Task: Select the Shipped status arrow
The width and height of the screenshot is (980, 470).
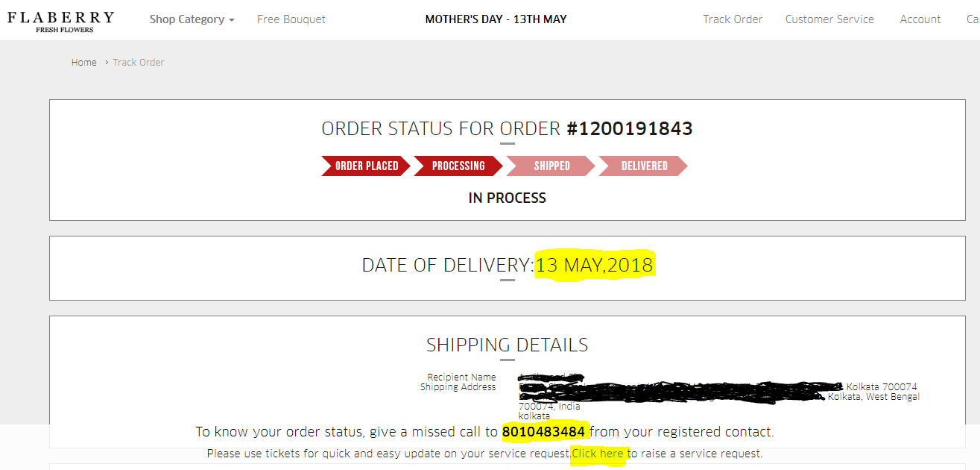Action: [x=551, y=166]
